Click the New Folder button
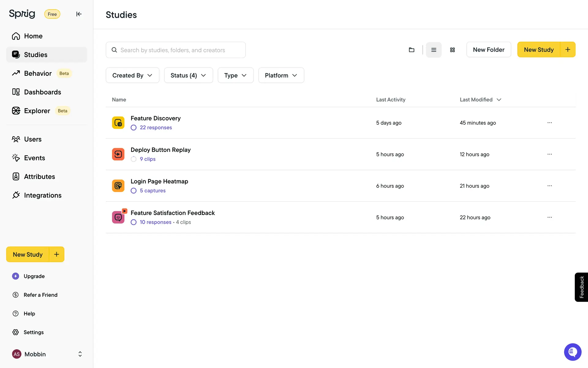This screenshot has width=588, height=368. tap(488, 50)
